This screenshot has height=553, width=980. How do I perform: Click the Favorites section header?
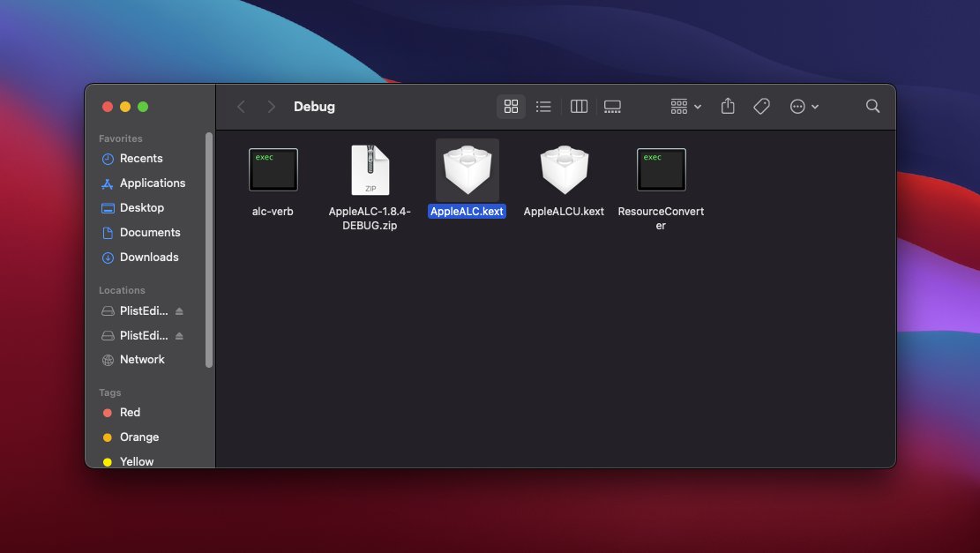[121, 138]
